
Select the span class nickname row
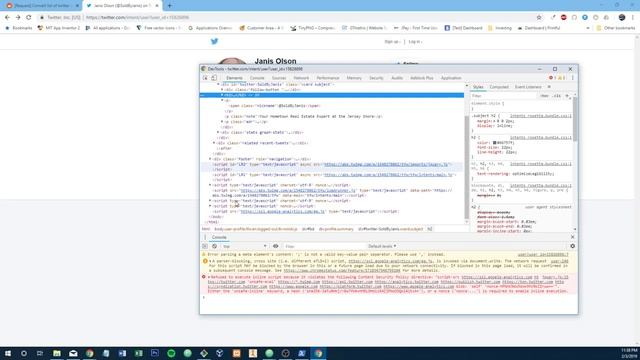click(275, 106)
